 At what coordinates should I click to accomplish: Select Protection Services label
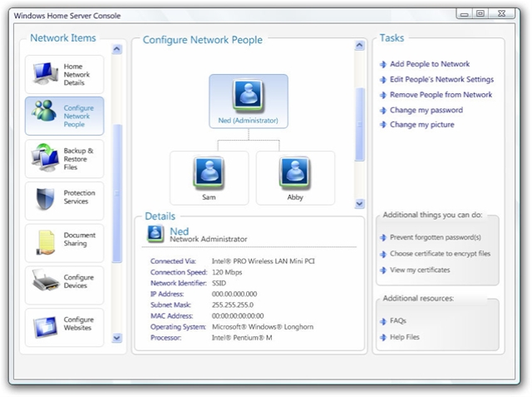click(80, 197)
